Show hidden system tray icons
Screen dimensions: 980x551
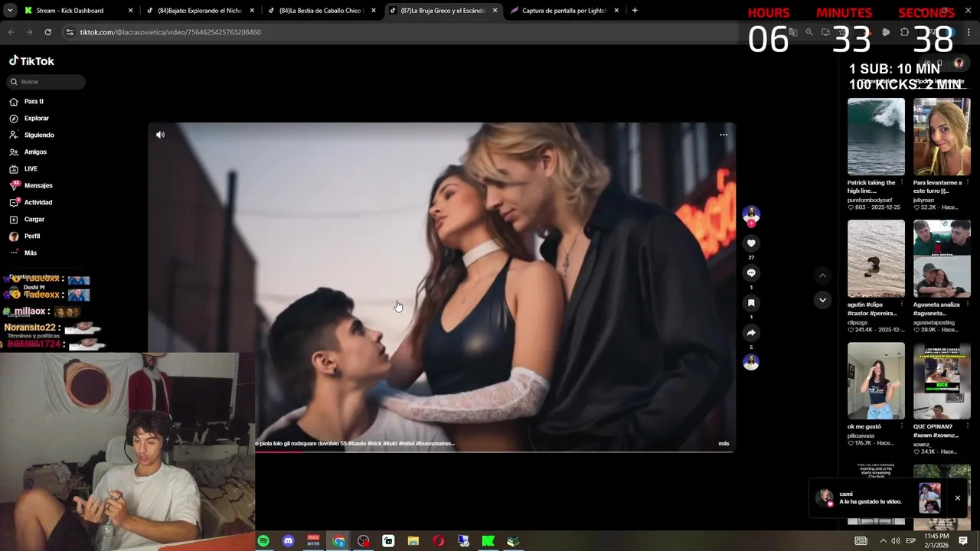point(883,541)
